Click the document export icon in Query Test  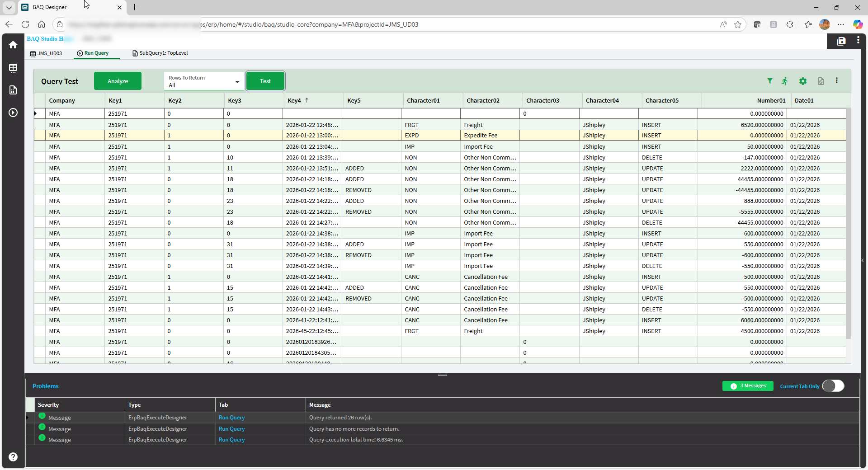pyautogui.click(x=821, y=81)
